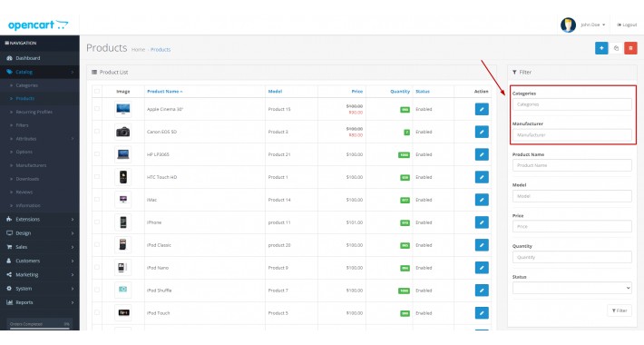
Task: Click the Copy product icon button
Action: click(x=616, y=48)
